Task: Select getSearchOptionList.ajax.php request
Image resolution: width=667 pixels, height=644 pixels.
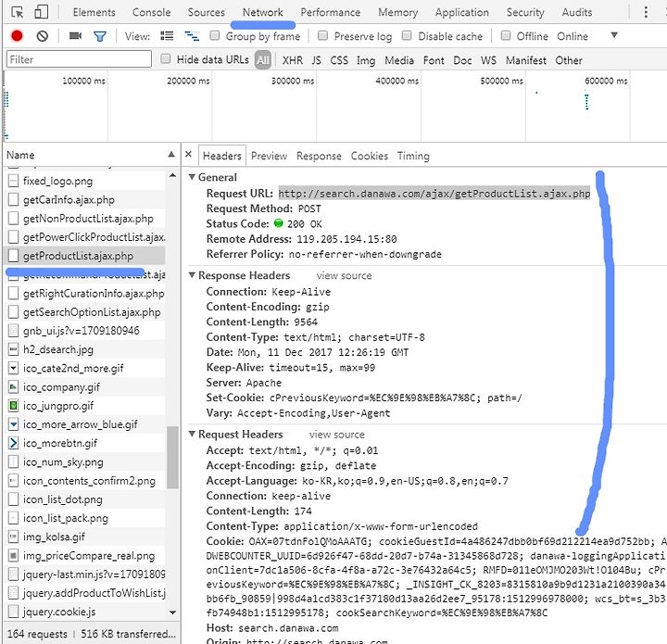Action: pyautogui.click(x=84, y=312)
